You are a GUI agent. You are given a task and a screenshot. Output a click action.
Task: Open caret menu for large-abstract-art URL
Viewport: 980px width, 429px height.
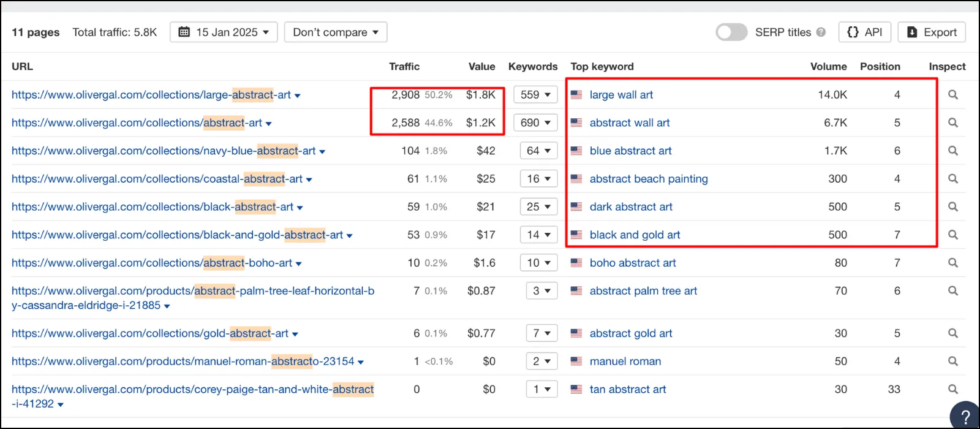[298, 96]
